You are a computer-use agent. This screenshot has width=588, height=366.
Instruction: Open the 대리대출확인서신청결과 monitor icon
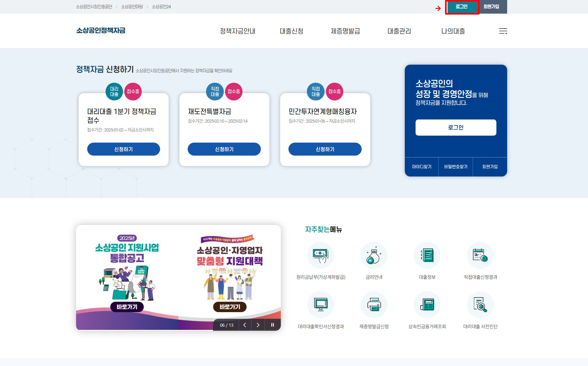point(321,305)
